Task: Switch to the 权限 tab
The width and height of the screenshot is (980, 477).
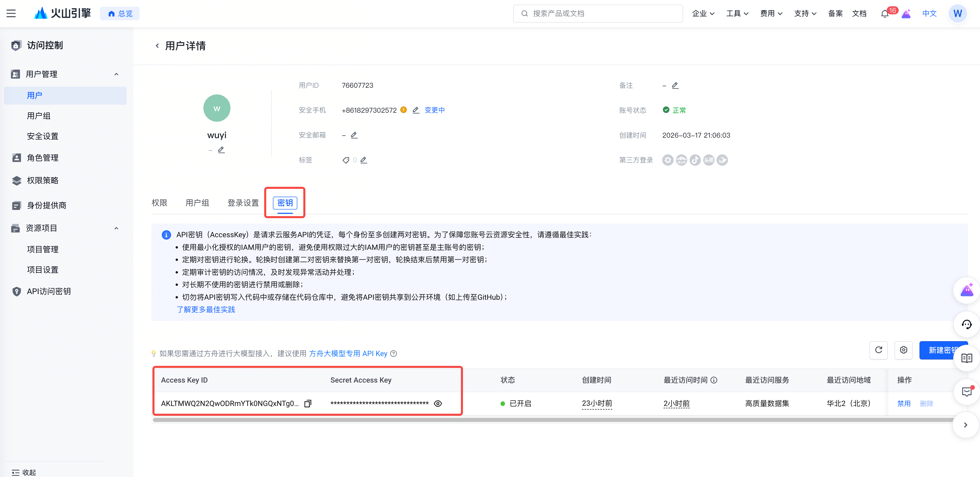Action: 159,202
